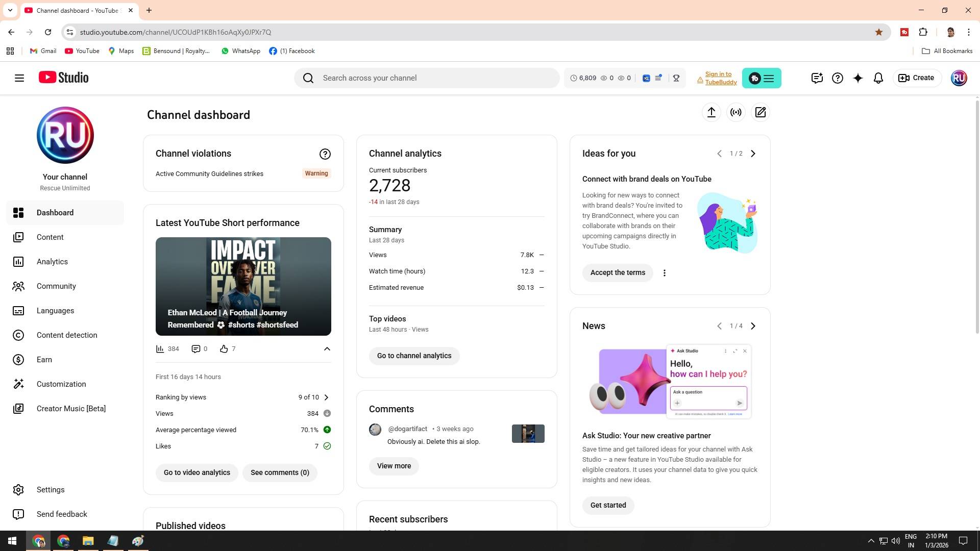
Task: Click the help question mark in header
Action: (837, 78)
